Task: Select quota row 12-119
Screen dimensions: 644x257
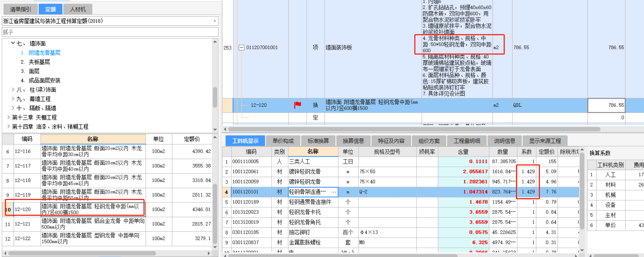Action: pos(107,195)
